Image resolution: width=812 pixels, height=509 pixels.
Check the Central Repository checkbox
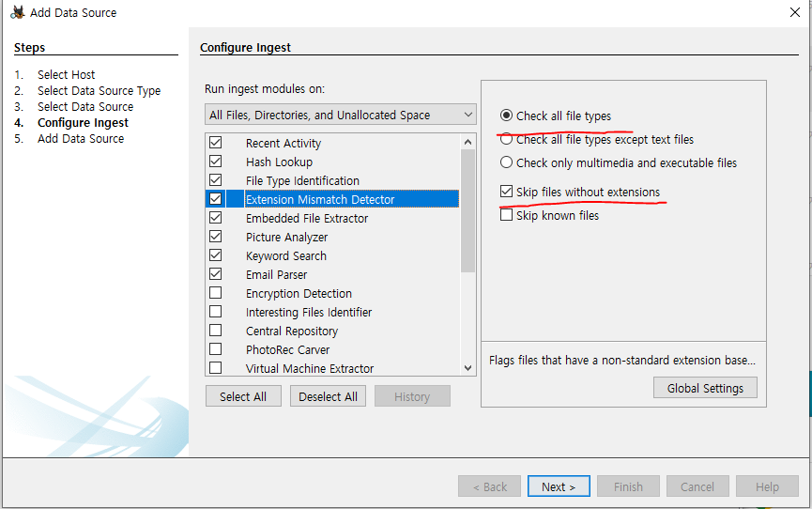[x=215, y=331]
